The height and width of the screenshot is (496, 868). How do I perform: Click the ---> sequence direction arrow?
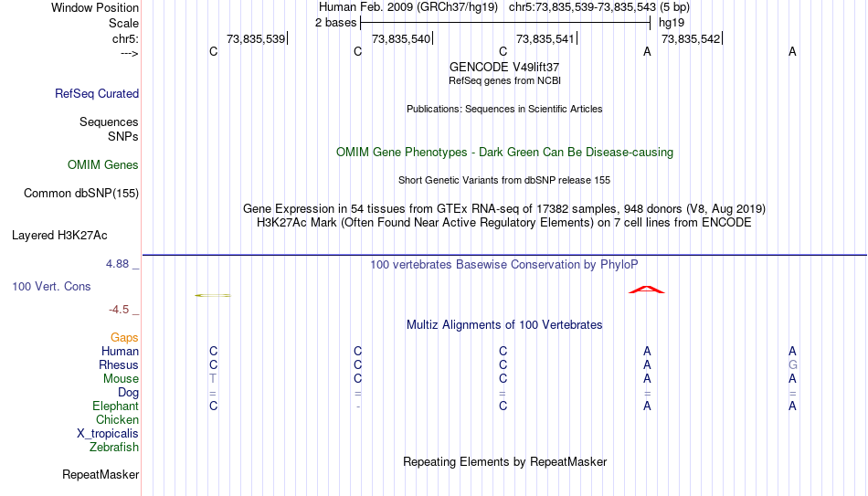tap(130, 54)
